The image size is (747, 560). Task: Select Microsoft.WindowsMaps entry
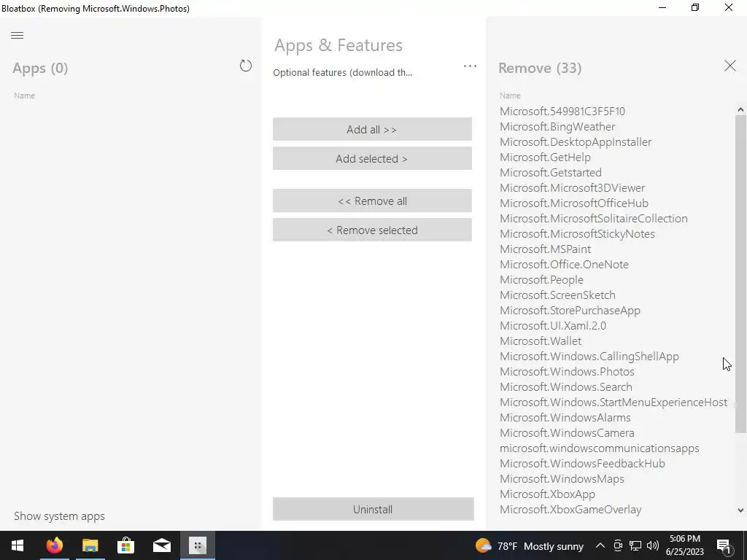click(562, 478)
